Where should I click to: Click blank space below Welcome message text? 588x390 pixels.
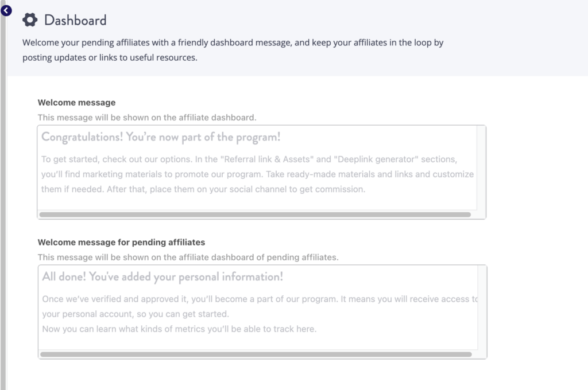point(257,202)
